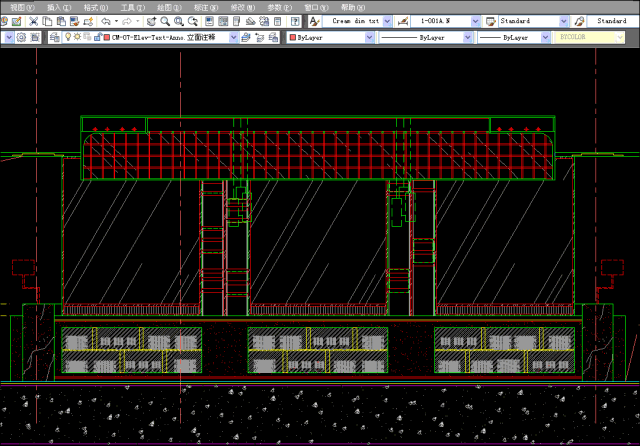
Task: Click the Paste clipboard icon
Action: point(61,21)
